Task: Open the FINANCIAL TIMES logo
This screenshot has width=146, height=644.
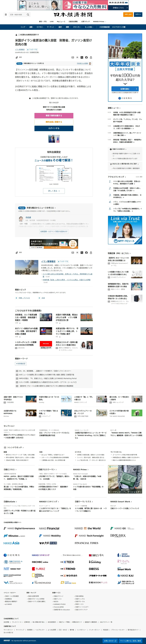Action: click(87, 543)
